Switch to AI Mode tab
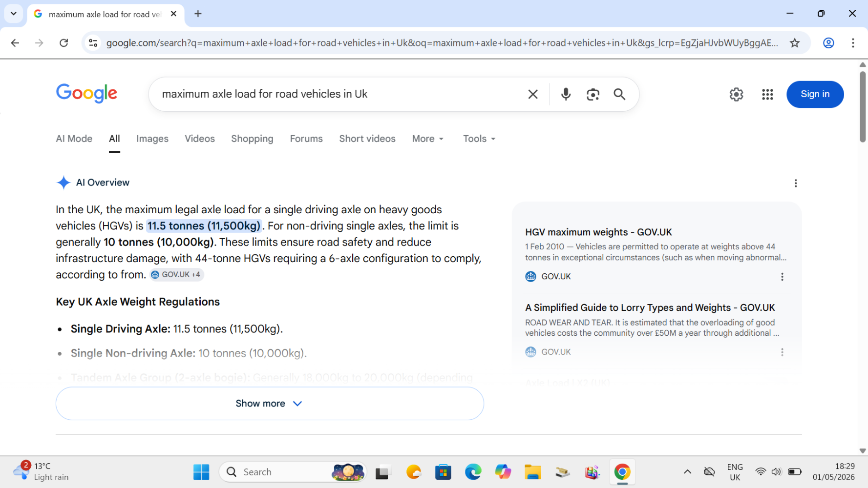 tap(74, 139)
